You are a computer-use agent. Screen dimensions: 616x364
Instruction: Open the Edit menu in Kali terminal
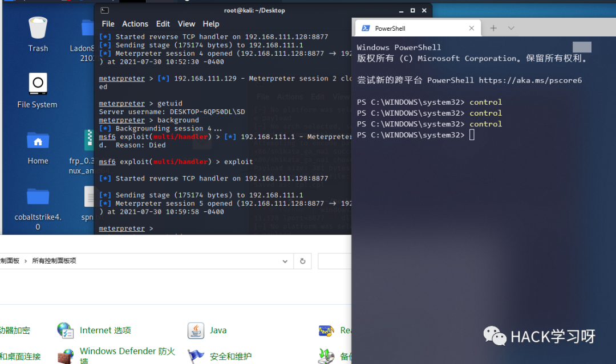(163, 24)
